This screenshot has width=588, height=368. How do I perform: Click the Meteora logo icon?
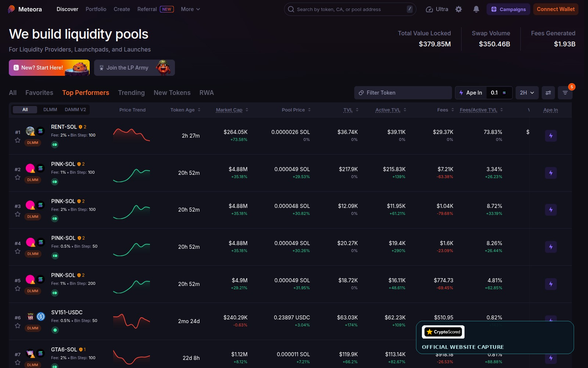tap(11, 9)
